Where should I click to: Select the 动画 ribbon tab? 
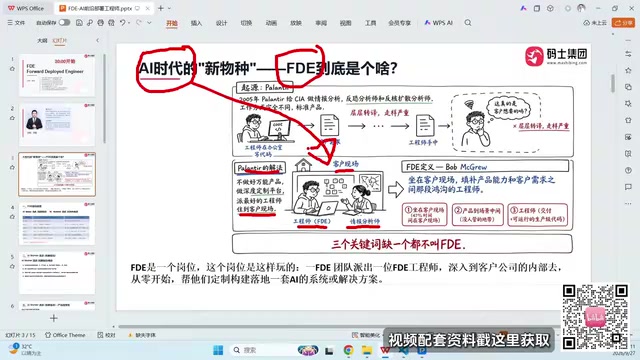271,23
